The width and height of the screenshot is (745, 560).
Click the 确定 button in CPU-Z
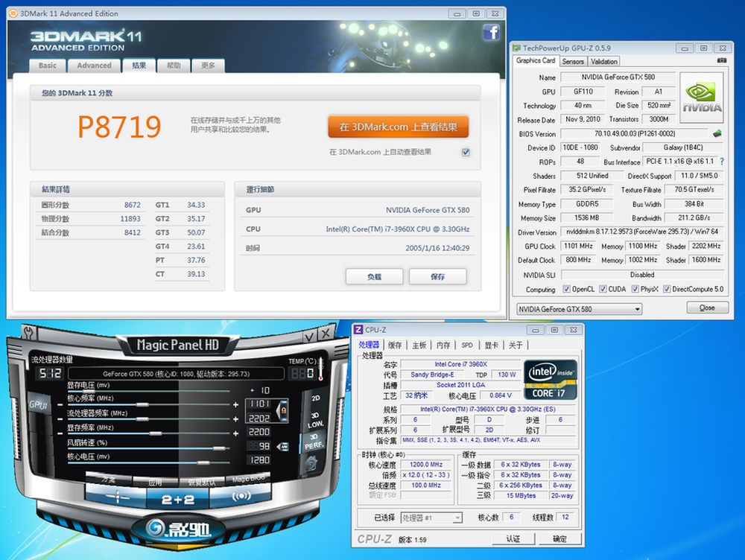(x=559, y=539)
